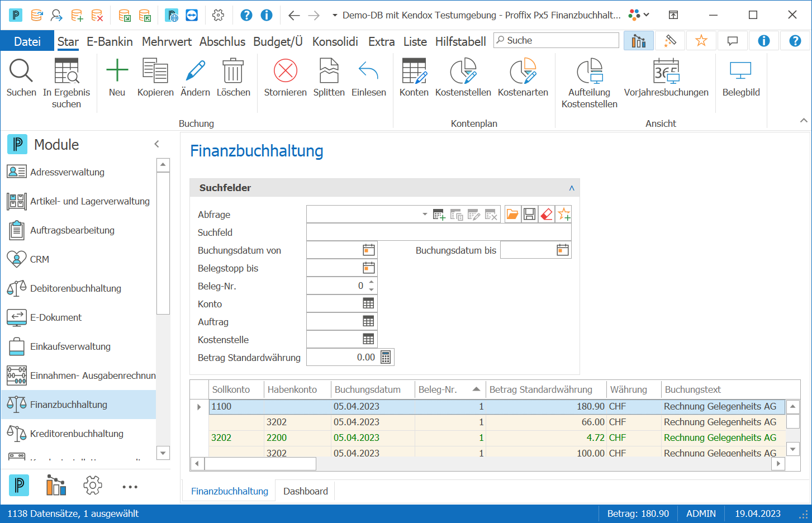The width and height of the screenshot is (812, 523).
Task: Click the sidebar settings gear icon
Action: point(93,485)
